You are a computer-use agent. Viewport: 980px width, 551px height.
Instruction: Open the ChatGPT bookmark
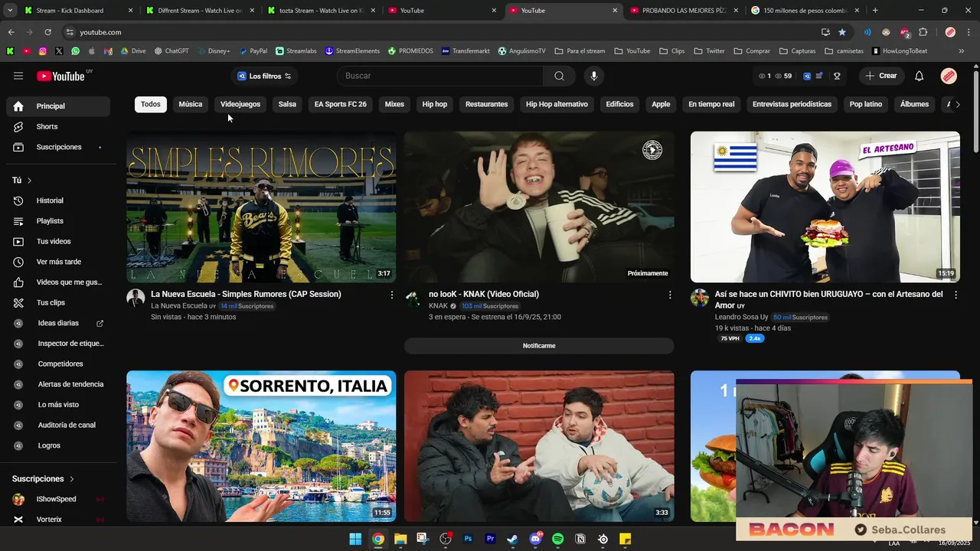pos(171,51)
